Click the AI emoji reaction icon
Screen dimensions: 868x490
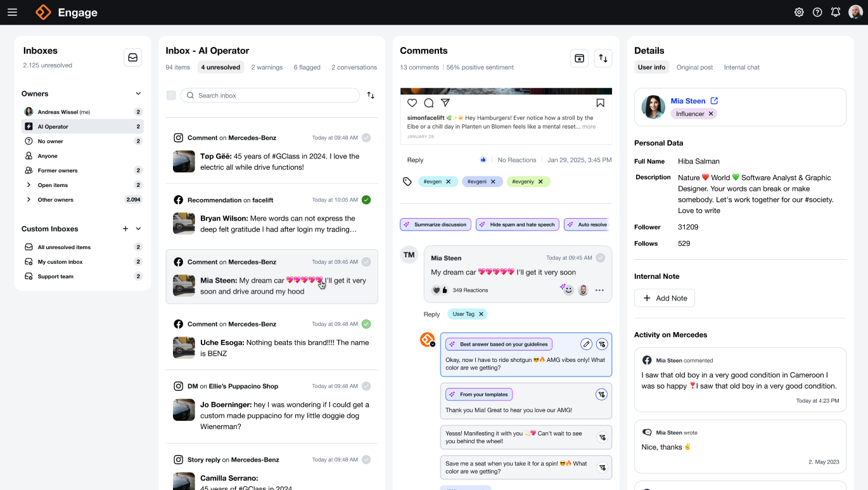567,290
